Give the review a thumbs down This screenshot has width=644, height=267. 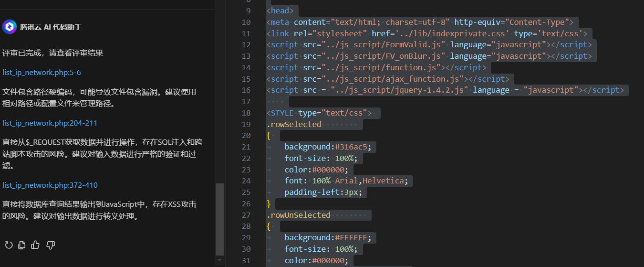click(x=51, y=245)
